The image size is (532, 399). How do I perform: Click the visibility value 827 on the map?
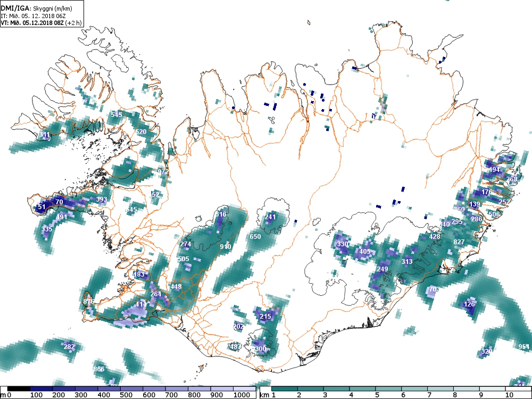[x=459, y=242]
